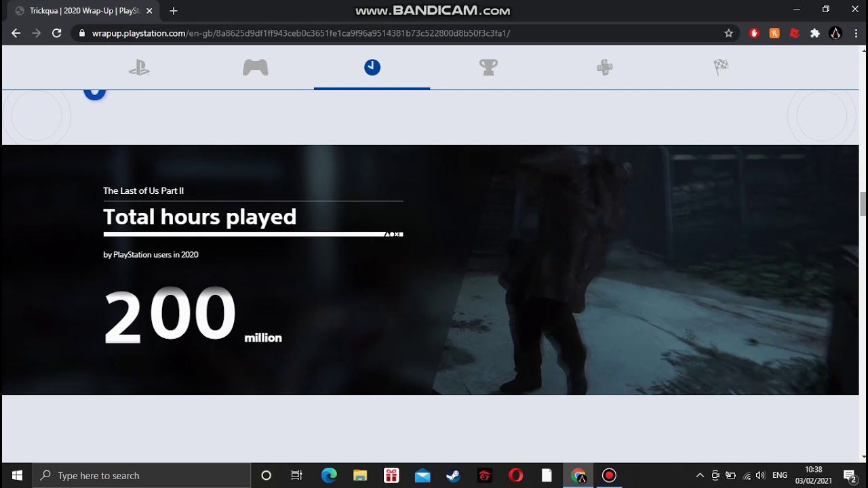Click the browser forward arrow
868x488 pixels.
(x=37, y=33)
